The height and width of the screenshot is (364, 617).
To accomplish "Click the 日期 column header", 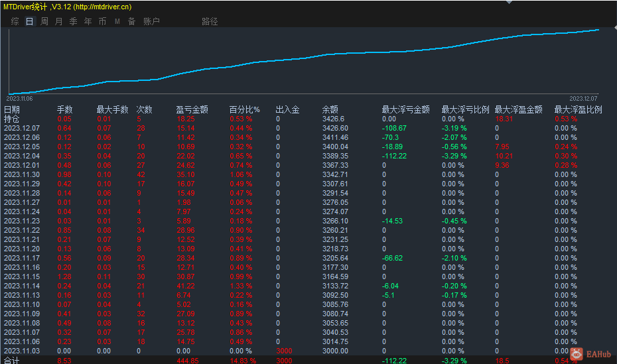I will click(12, 109).
